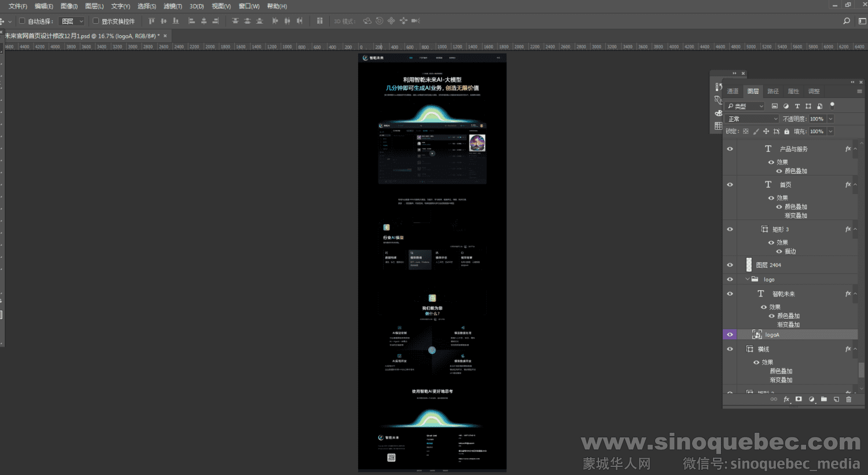Click the delete layer trash icon
The height and width of the screenshot is (475, 868).
pos(849,399)
